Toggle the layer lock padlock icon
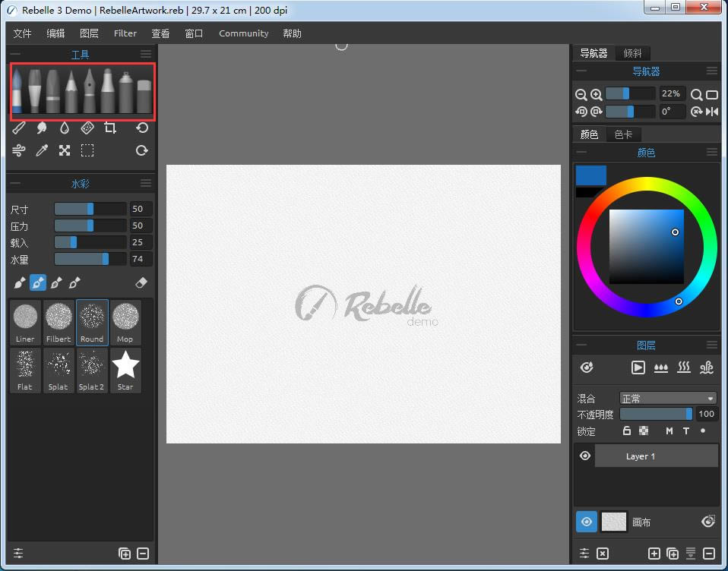Viewport: 728px width, 571px height. pyautogui.click(x=627, y=431)
